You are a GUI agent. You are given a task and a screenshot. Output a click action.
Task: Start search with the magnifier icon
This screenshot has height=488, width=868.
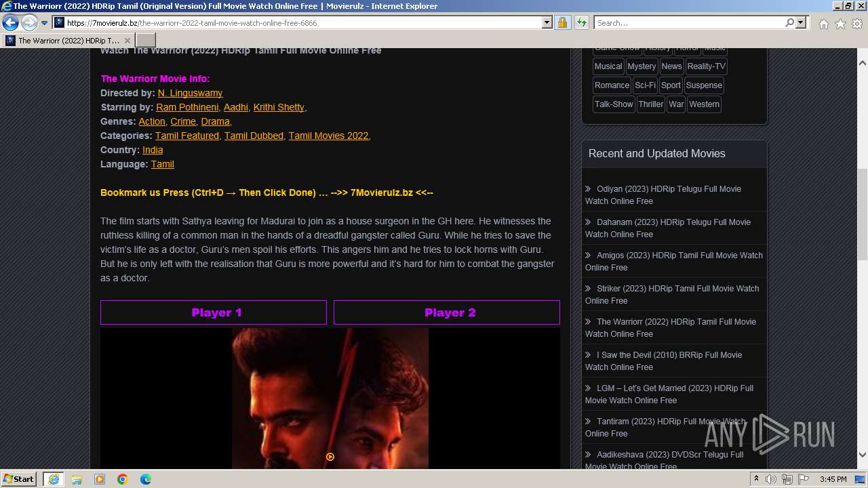click(789, 22)
